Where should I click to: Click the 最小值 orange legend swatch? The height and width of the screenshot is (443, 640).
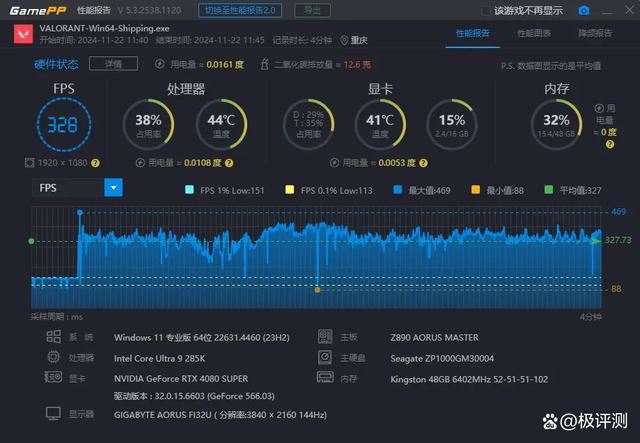(476, 189)
